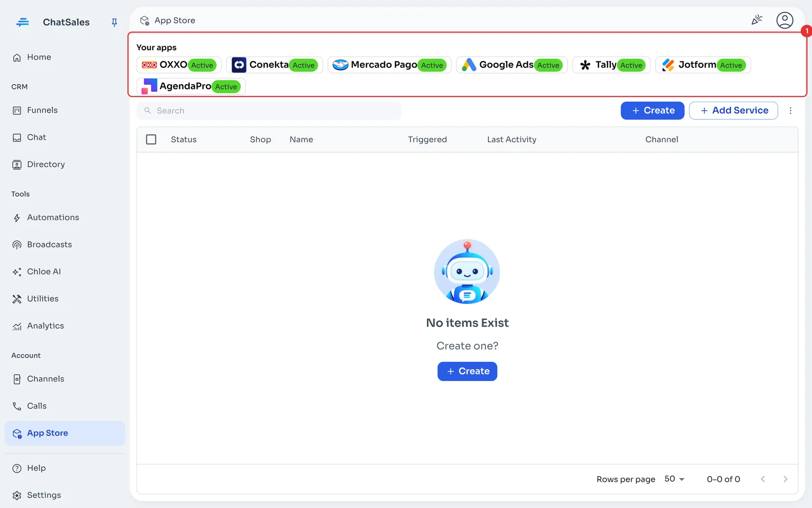Go to the previous page arrow
The image size is (812, 508).
pyautogui.click(x=763, y=479)
